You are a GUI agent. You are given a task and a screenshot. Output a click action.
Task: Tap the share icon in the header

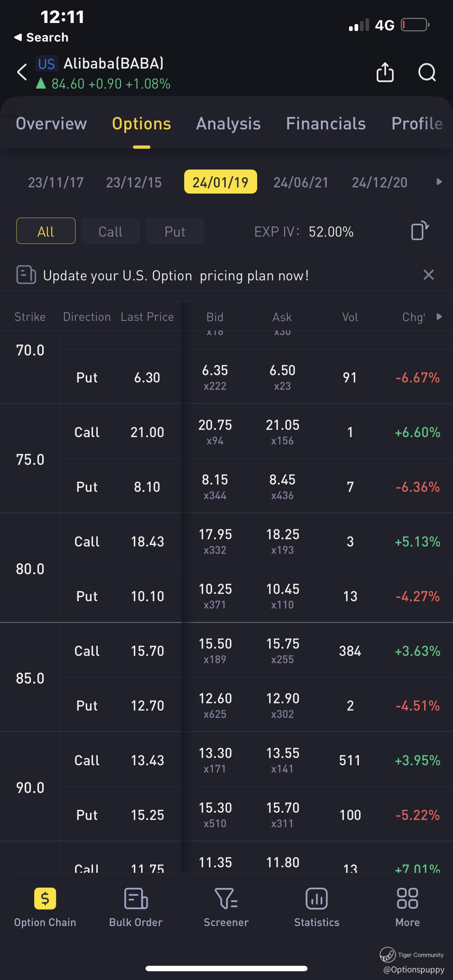(x=385, y=72)
